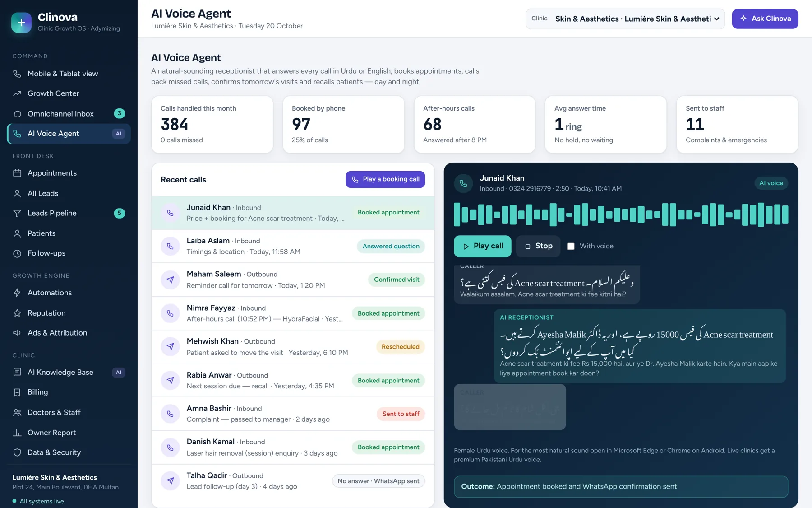Viewport: 812px width, 508px height.
Task: Select the Nimra Fayyaz call row
Action: (x=293, y=313)
